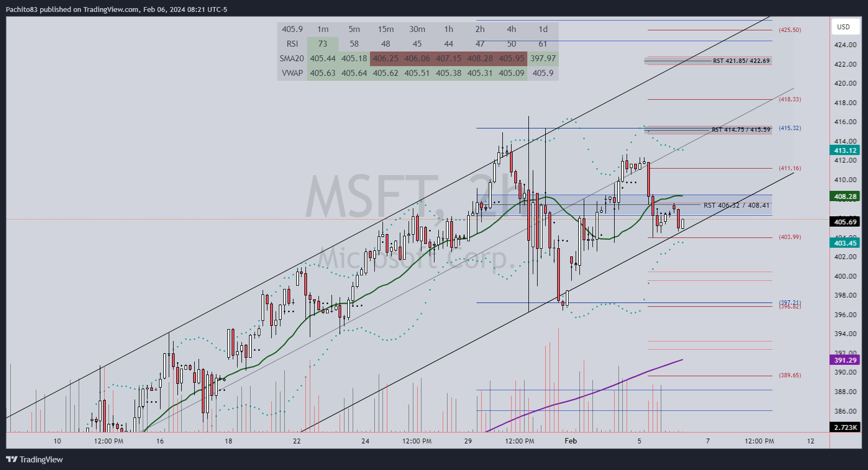This screenshot has height=470, width=868.
Task: Click the RSI value 58 cell
Action: tap(354, 44)
